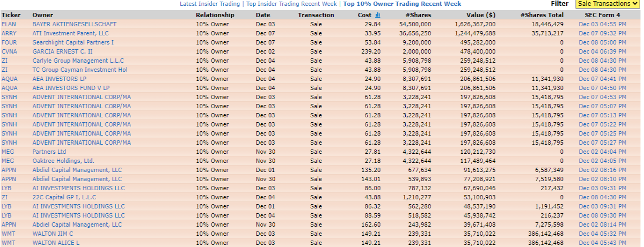Image resolution: width=644 pixels, height=247 pixels.
Task: Click the Filter label
Action: click(559, 4)
